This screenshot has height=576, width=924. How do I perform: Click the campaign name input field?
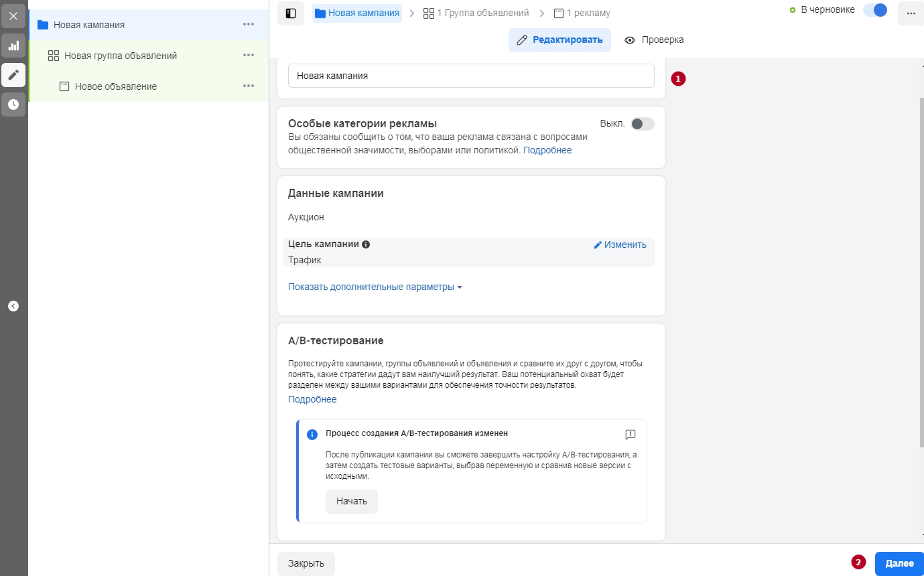tap(471, 76)
